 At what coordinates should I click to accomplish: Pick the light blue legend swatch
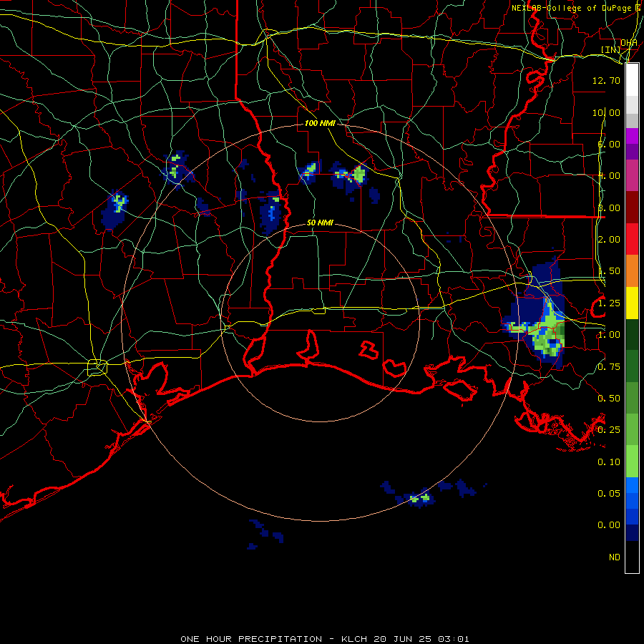[x=632, y=485]
